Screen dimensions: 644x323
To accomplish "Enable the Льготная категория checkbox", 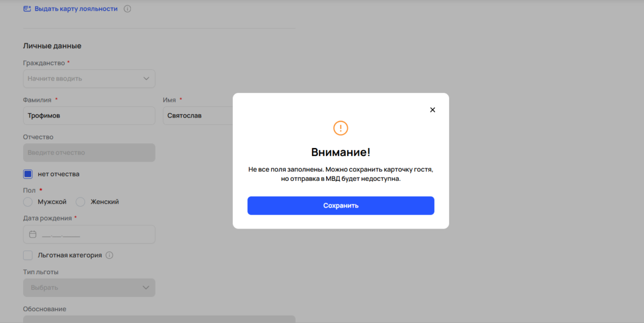I will pos(28,255).
